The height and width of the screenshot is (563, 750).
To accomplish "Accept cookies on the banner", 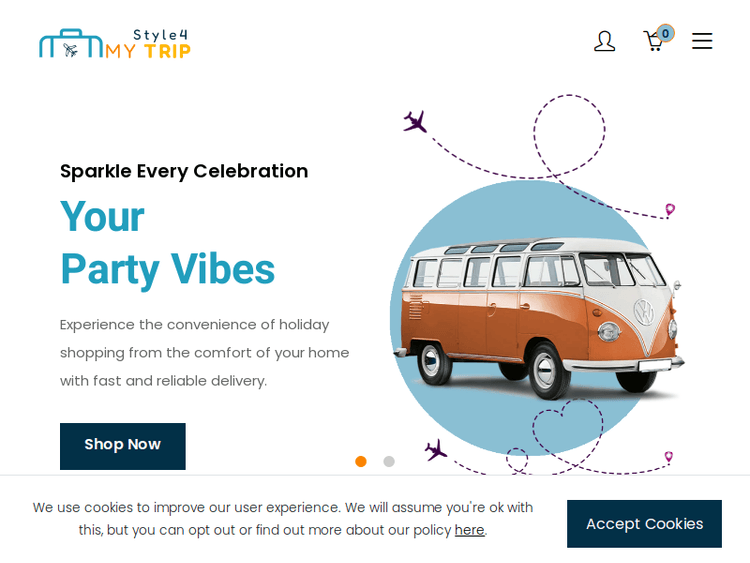I will click(644, 523).
